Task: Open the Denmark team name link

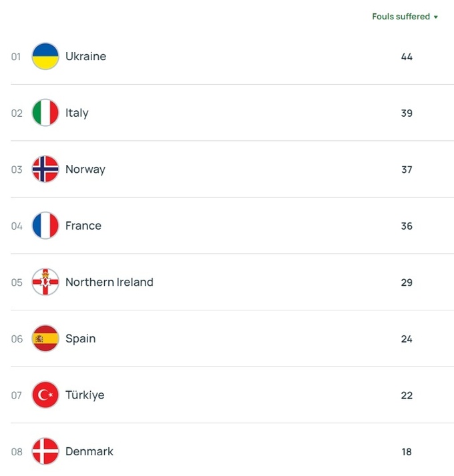Action: click(x=89, y=451)
